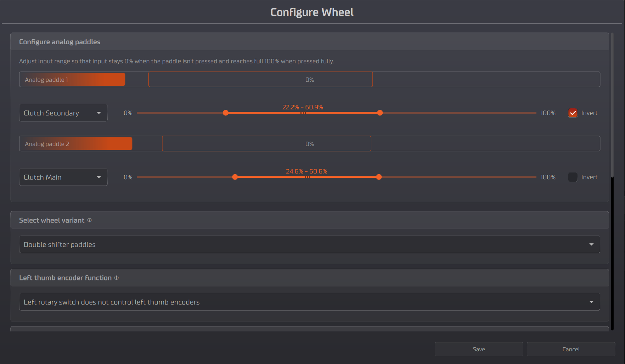Click the 24.6% lower handle on paddle 2 slider
The width and height of the screenshot is (625, 364).
235,177
